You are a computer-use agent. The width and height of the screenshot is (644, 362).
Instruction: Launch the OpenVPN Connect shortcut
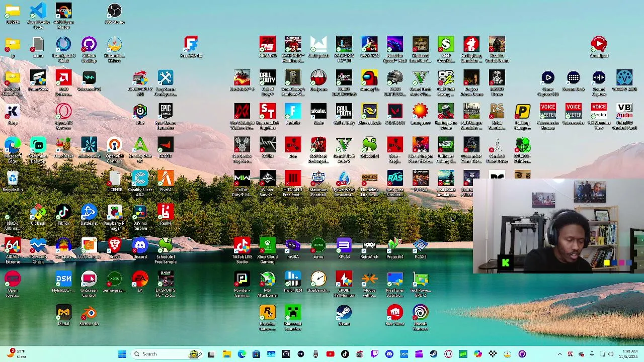click(114, 149)
